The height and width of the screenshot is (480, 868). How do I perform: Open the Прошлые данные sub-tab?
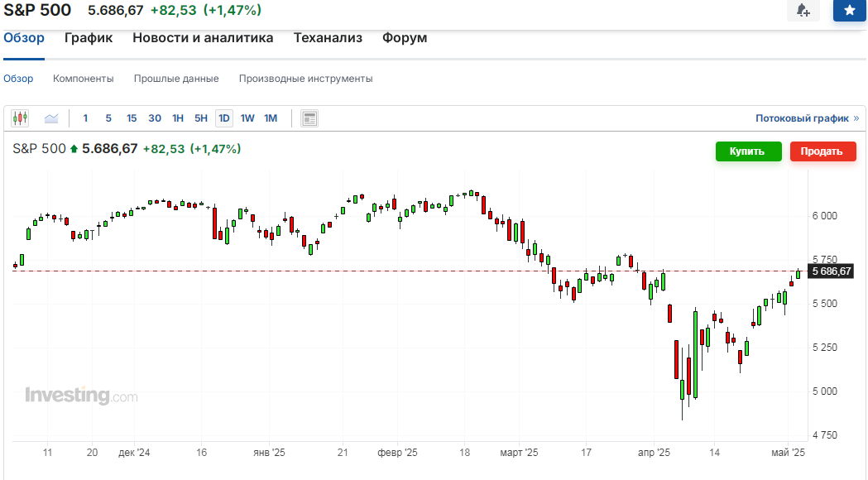[x=176, y=79]
